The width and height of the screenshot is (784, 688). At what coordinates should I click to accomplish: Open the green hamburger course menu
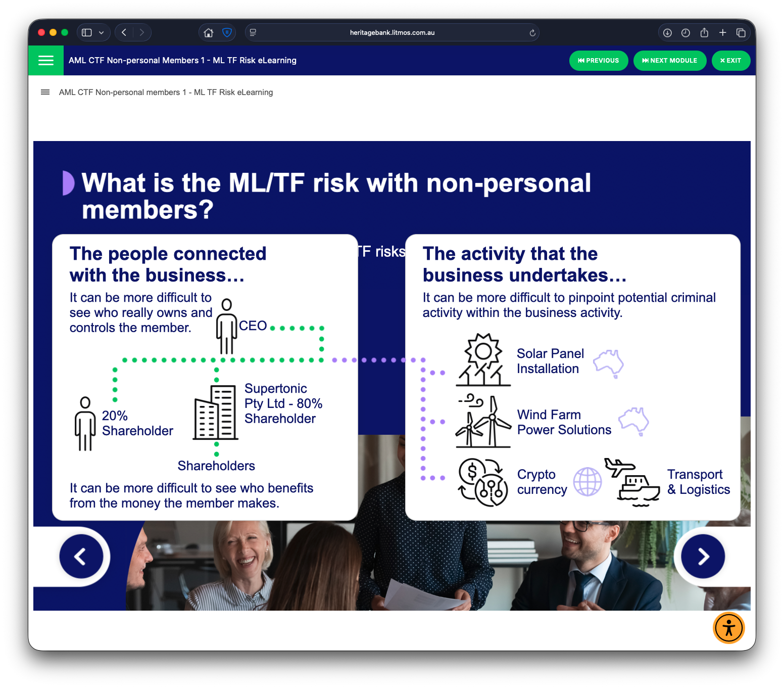[46, 60]
